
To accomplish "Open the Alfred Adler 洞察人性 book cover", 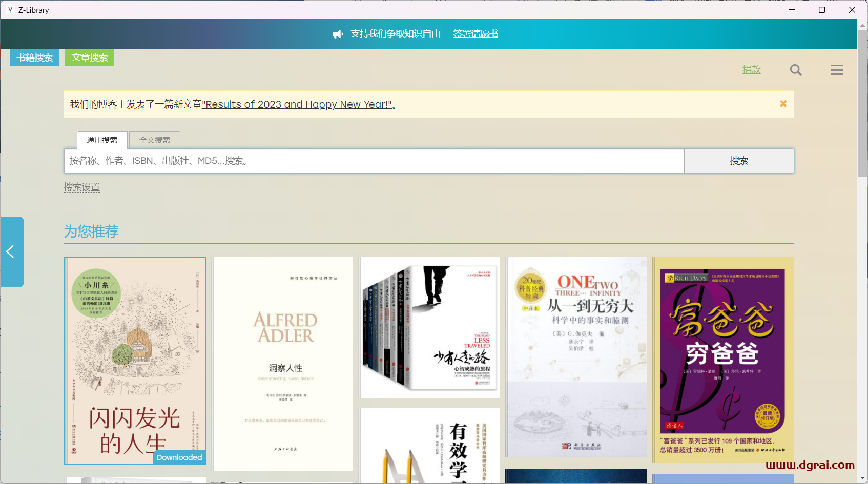I will (x=283, y=364).
